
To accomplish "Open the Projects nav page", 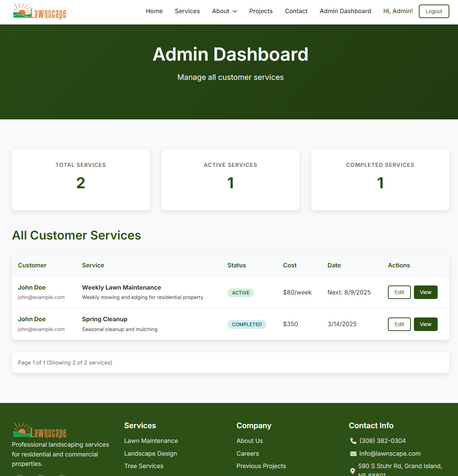I will (261, 11).
